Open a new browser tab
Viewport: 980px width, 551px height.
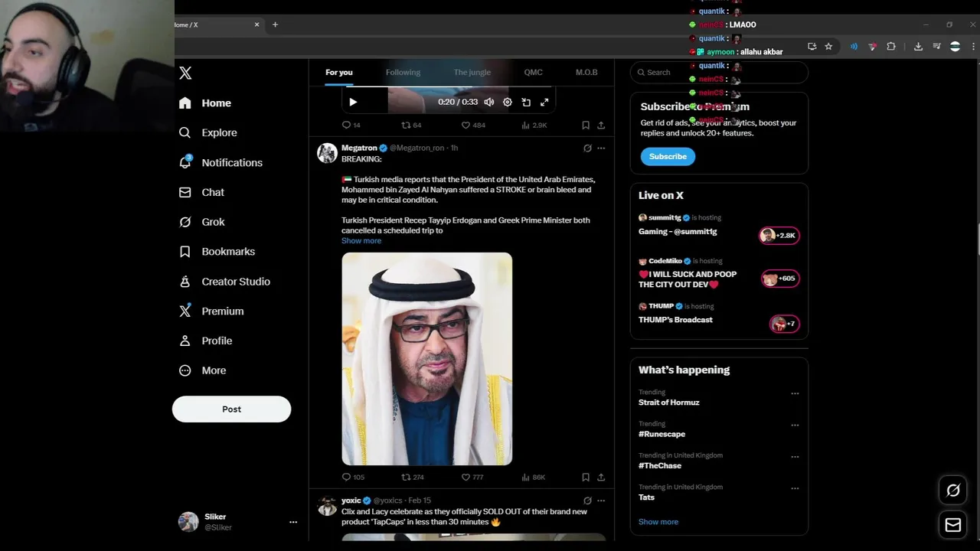coord(275,24)
